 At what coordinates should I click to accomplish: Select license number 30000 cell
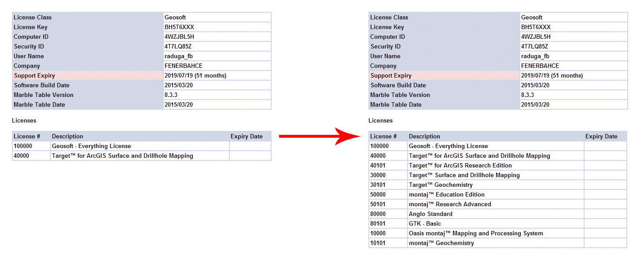pos(388,175)
